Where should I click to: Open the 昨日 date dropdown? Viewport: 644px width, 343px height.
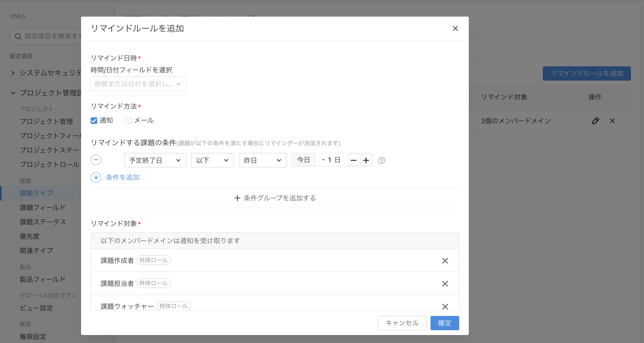pyautogui.click(x=262, y=160)
